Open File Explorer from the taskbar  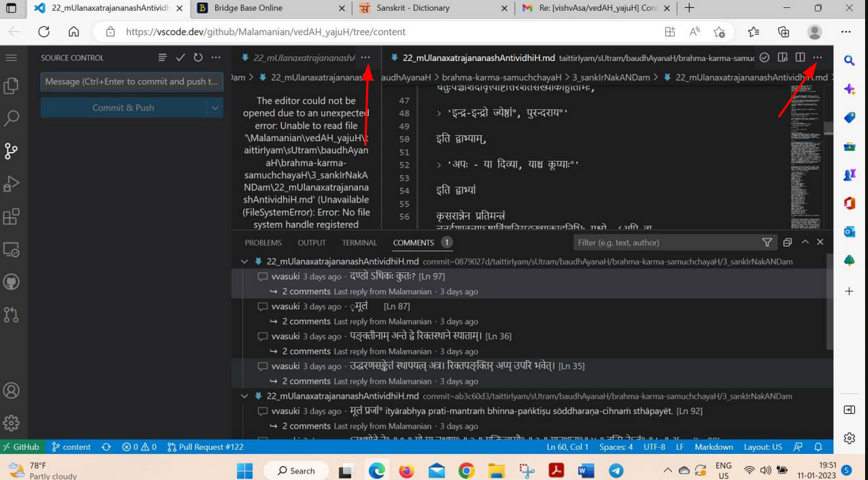pos(497,471)
